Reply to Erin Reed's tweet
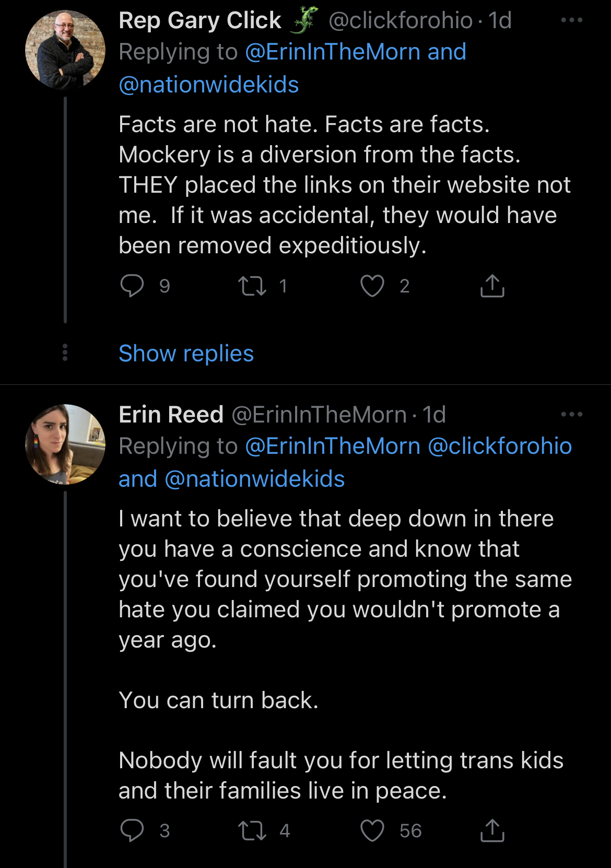 tap(132, 830)
